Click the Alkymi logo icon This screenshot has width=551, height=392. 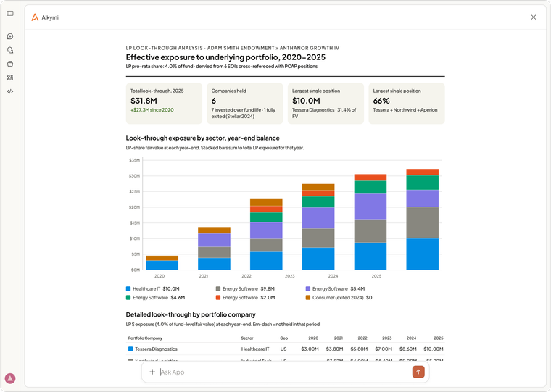click(x=35, y=17)
